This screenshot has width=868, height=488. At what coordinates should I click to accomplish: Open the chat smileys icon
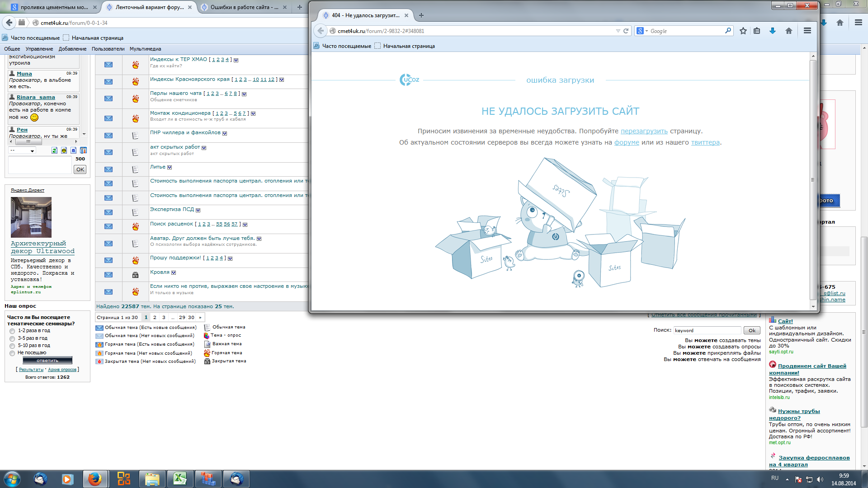(64, 150)
